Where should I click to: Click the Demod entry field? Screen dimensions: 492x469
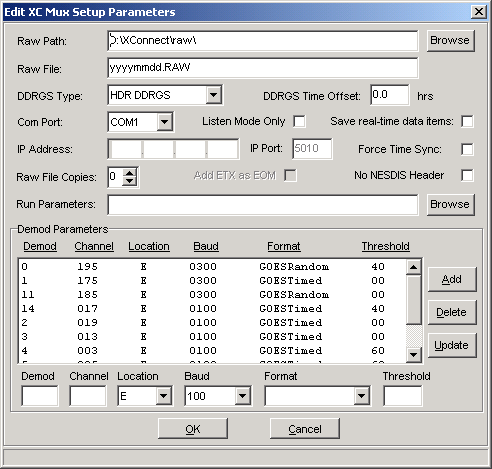click(x=40, y=396)
